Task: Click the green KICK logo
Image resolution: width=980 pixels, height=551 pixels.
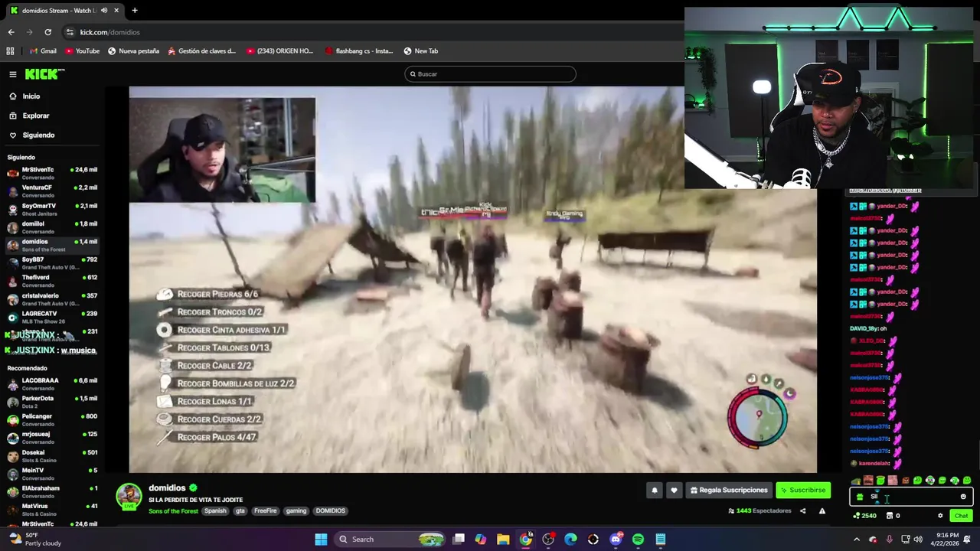Action: pyautogui.click(x=44, y=74)
